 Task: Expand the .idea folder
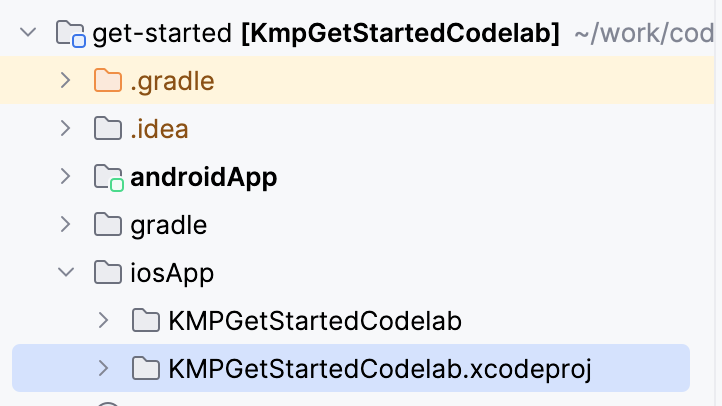65,129
